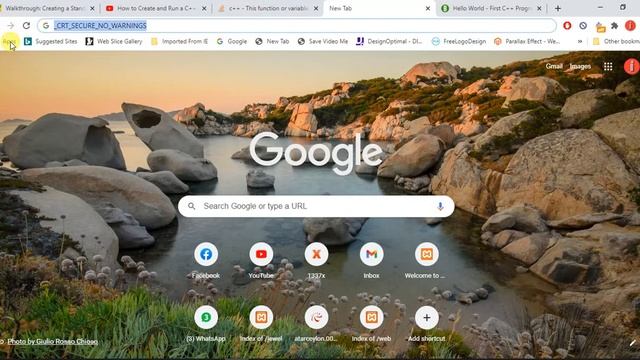Expand the Other bookmarks folder
Screen dimensions: 640x360
coord(616,42)
